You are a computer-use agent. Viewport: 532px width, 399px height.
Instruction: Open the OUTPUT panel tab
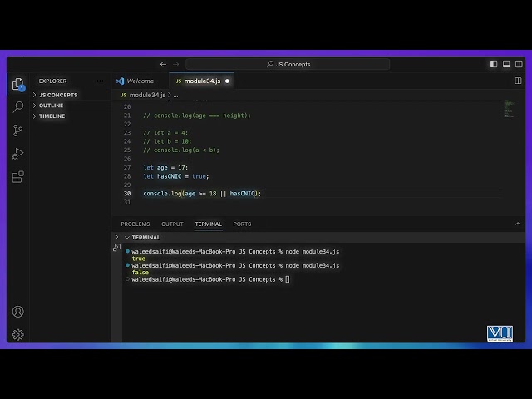click(172, 224)
